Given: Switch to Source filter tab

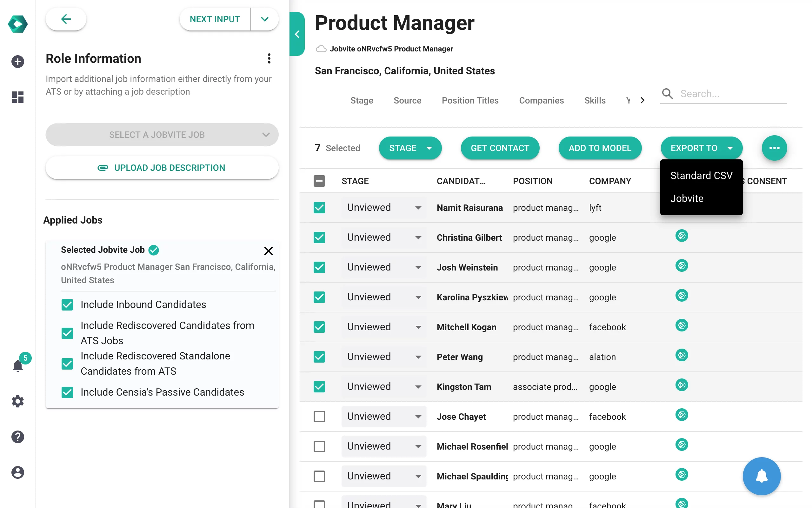Looking at the screenshot, I should 407,99.
